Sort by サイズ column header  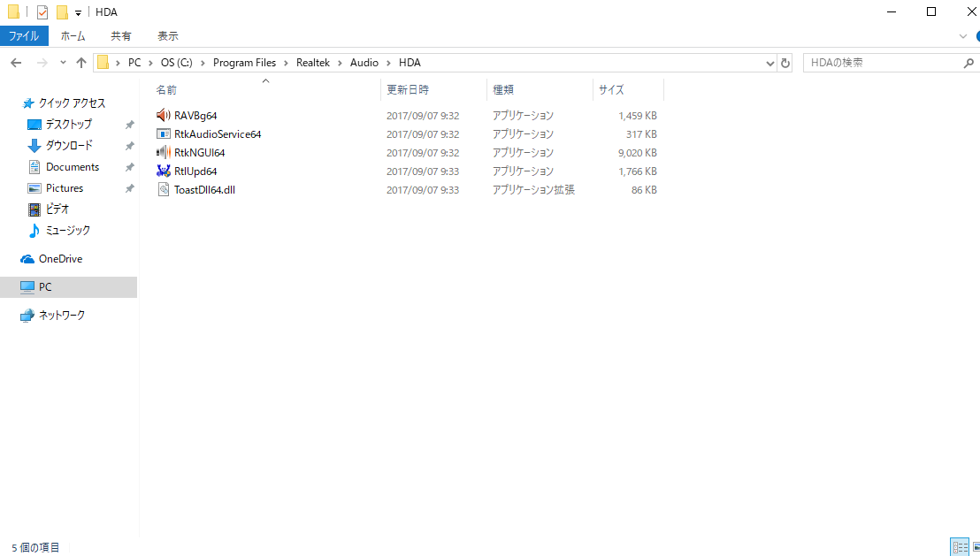tap(611, 90)
